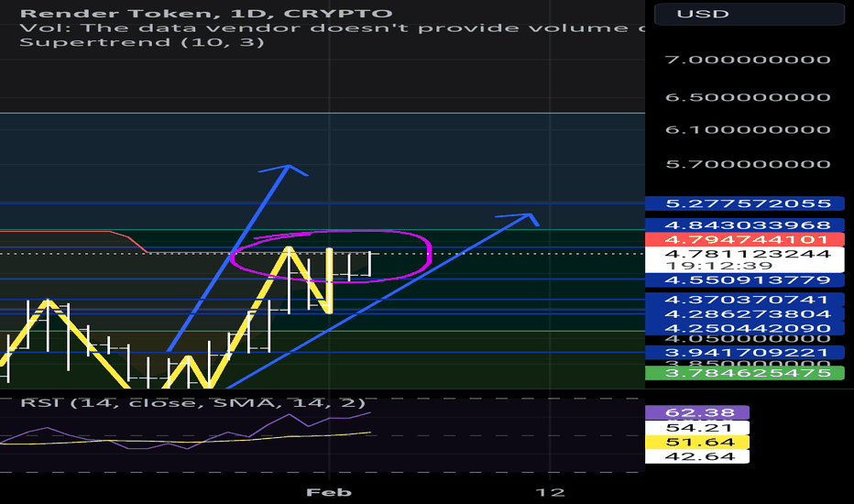Click the 6.500000000 price scale value

(x=748, y=97)
